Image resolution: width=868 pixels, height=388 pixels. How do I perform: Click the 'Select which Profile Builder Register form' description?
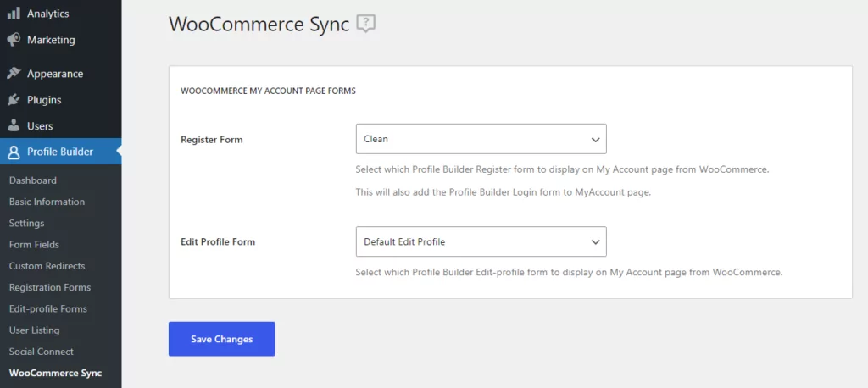pyautogui.click(x=563, y=170)
